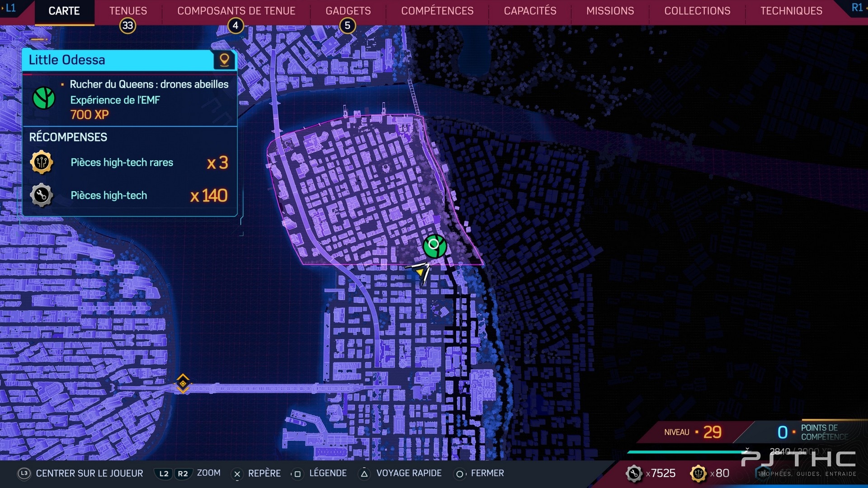
Task: Open the MISSIONS tab
Action: tap(610, 11)
